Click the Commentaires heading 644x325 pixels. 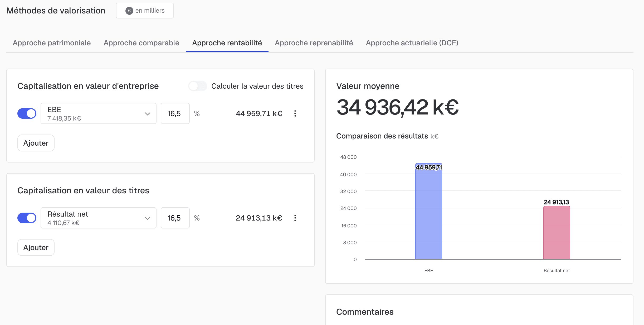(x=365, y=312)
